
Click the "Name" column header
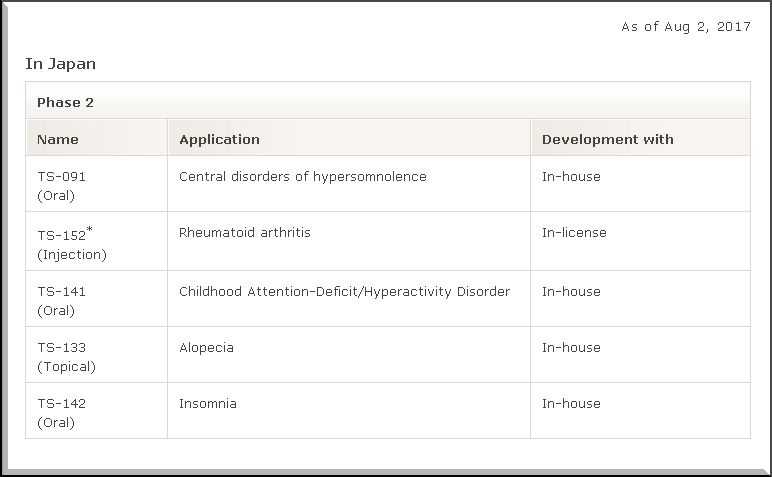click(57, 139)
